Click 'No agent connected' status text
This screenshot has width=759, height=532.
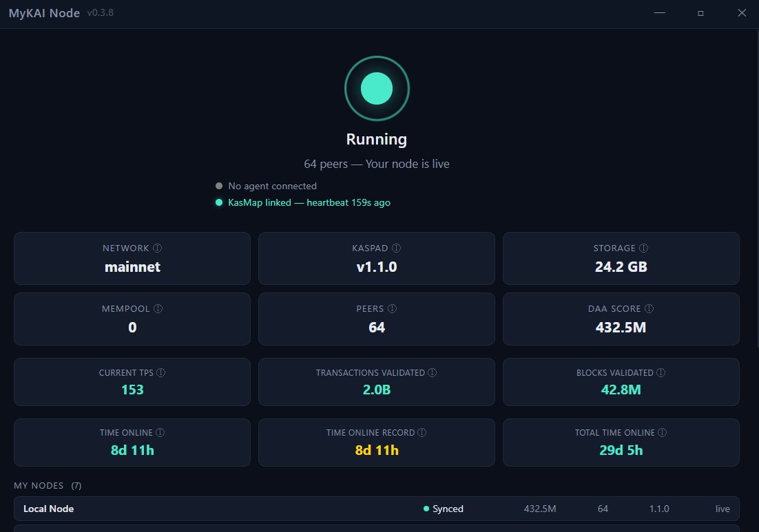(273, 187)
